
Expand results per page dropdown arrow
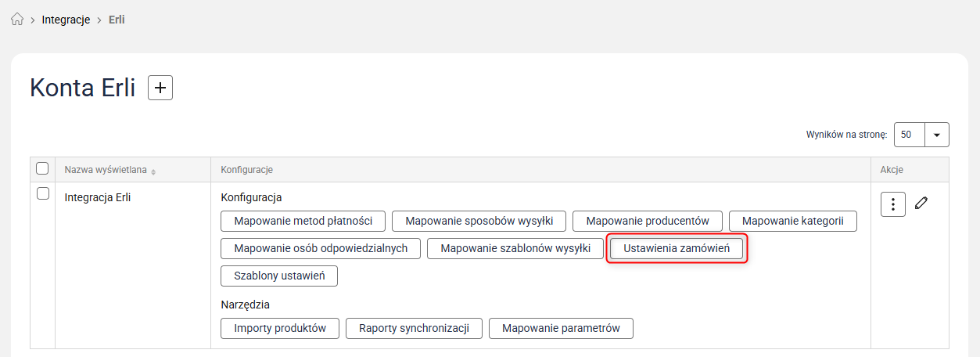click(x=937, y=135)
